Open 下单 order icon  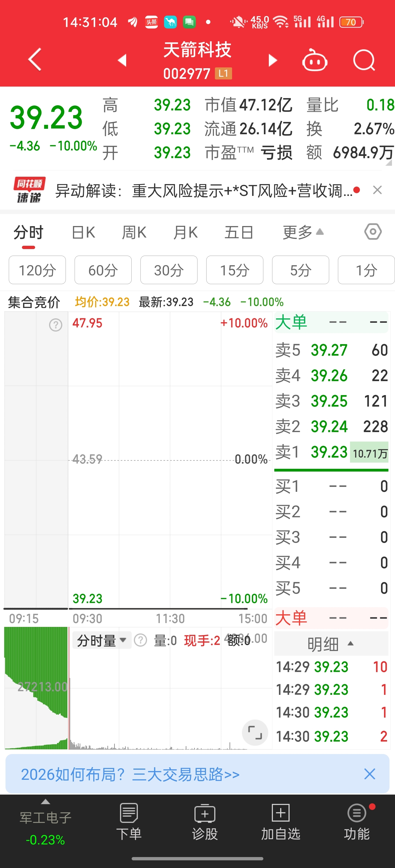click(x=129, y=821)
